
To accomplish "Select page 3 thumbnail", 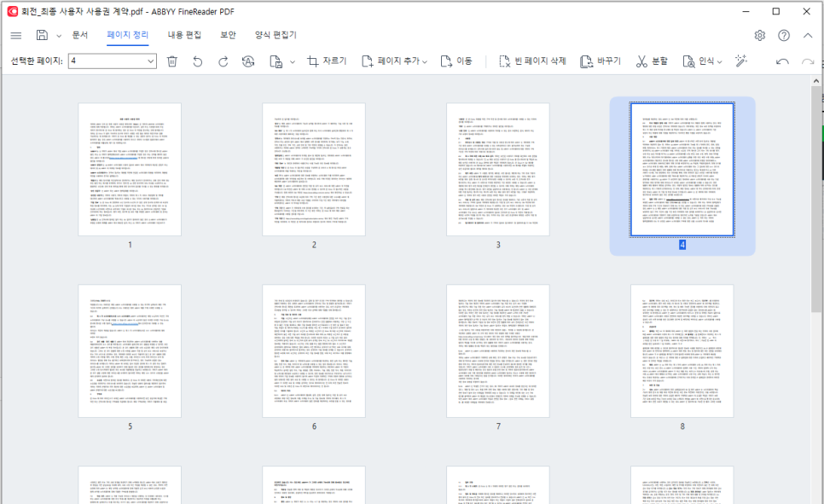I will 498,169.
